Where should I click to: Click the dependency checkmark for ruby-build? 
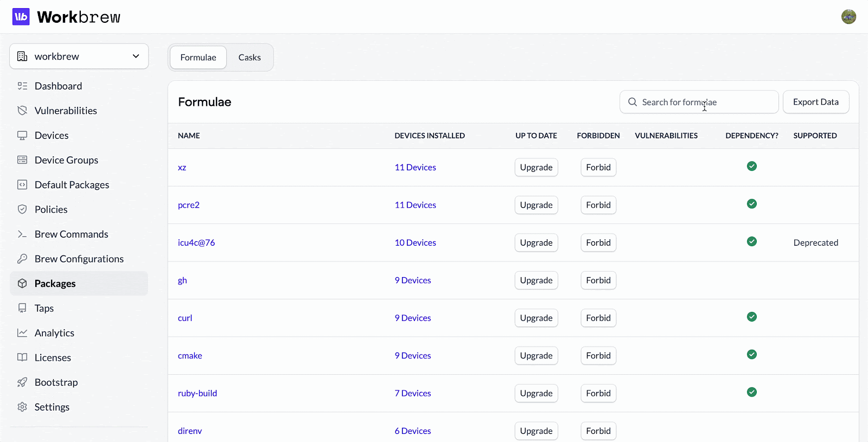[751, 392]
